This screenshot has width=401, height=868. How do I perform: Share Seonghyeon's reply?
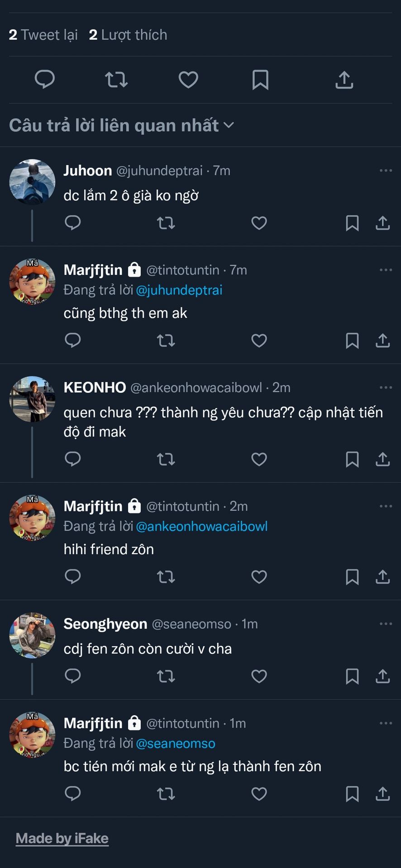382,676
